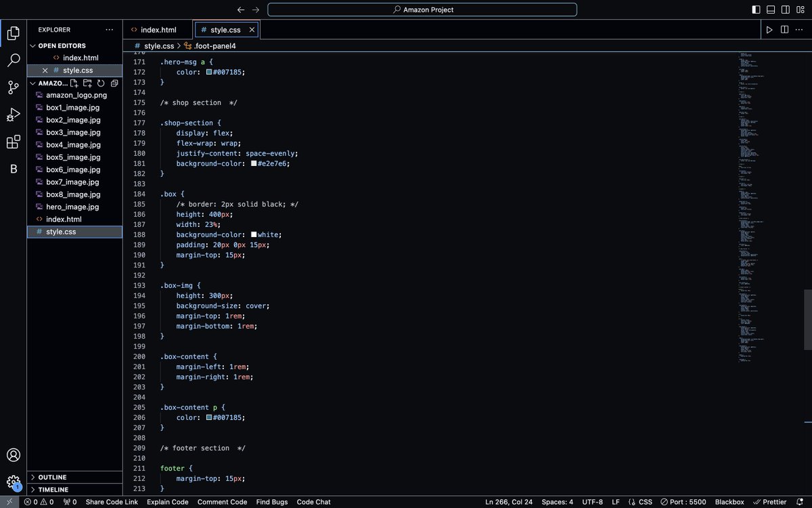Toggle the secondary side bar

pos(786,9)
